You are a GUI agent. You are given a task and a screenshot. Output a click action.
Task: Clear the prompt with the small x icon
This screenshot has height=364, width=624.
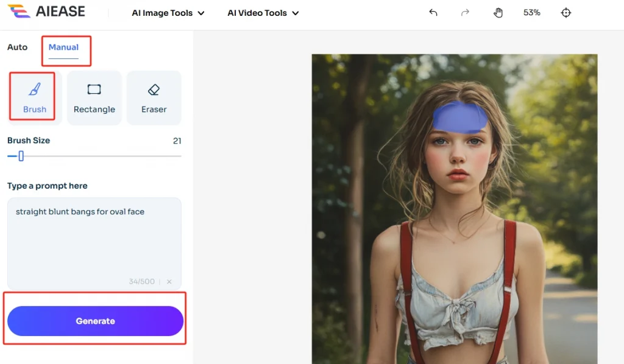click(169, 282)
